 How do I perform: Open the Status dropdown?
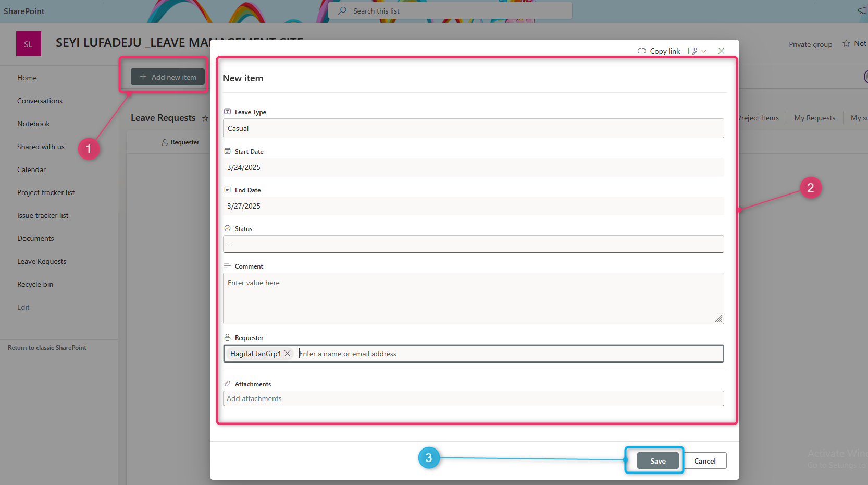pyautogui.click(x=473, y=244)
